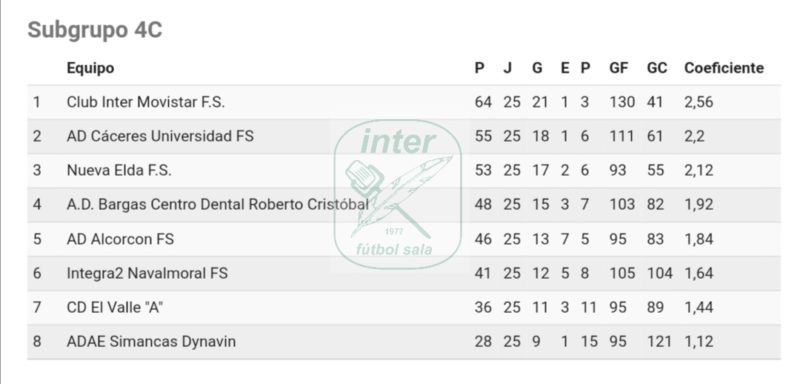Open AD Cáceres Universidad FS team row
The width and height of the screenshot is (800, 384).
(404, 136)
